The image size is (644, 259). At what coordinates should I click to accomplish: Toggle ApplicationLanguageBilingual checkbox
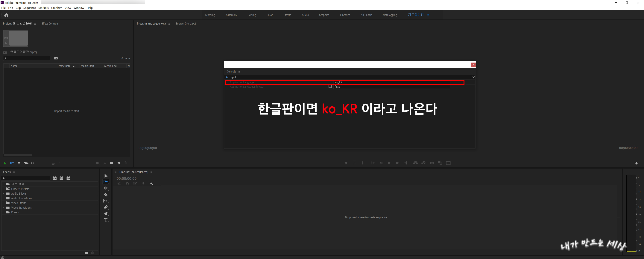click(330, 87)
